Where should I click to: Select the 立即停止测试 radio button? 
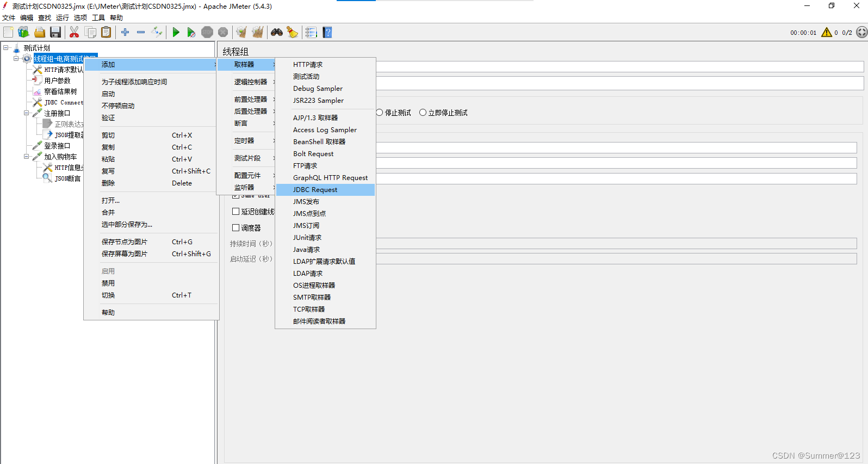(x=423, y=113)
